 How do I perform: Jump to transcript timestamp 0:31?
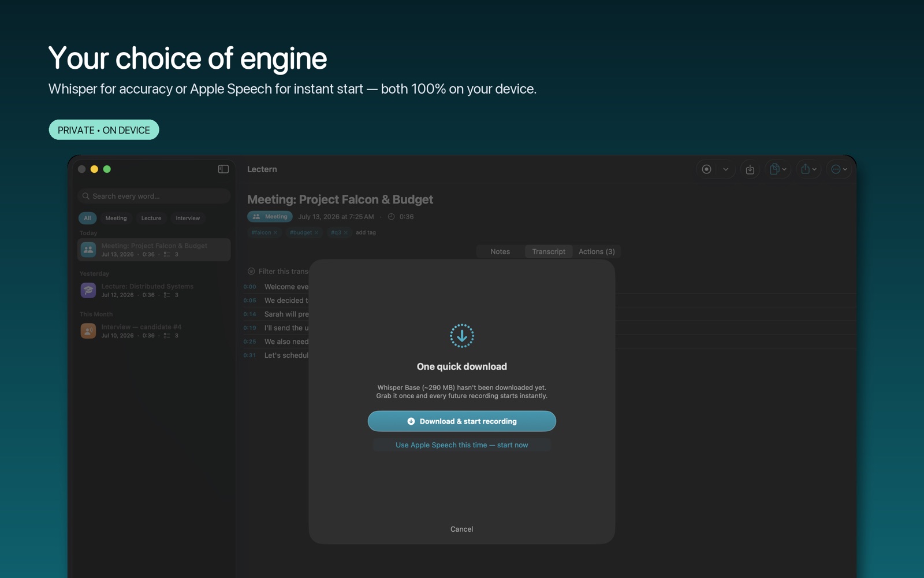click(x=249, y=355)
